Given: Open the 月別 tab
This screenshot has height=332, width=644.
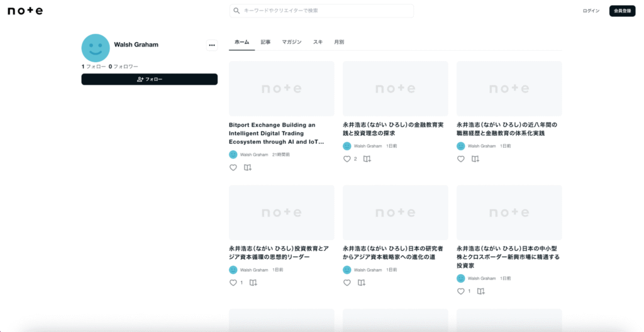Looking at the screenshot, I should [x=339, y=42].
